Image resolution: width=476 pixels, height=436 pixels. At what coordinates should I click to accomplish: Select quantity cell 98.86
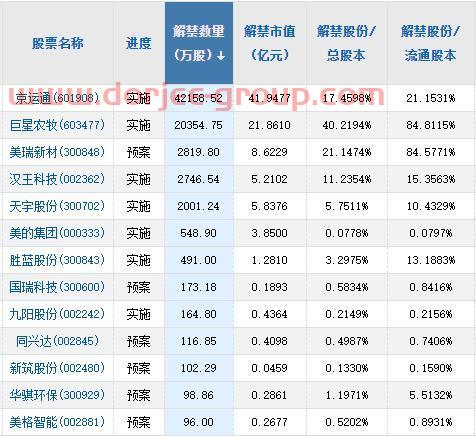(198, 395)
